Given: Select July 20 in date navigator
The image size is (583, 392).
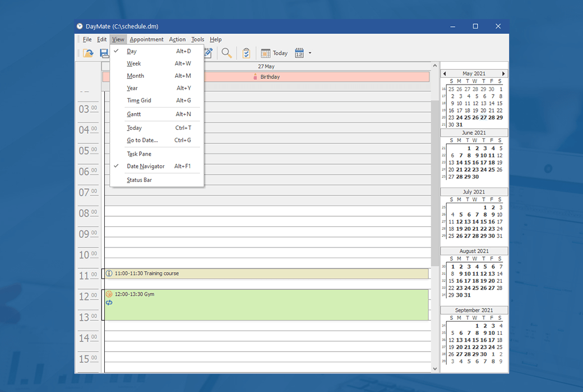Looking at the screenshot, I should (x=468, y=229).
